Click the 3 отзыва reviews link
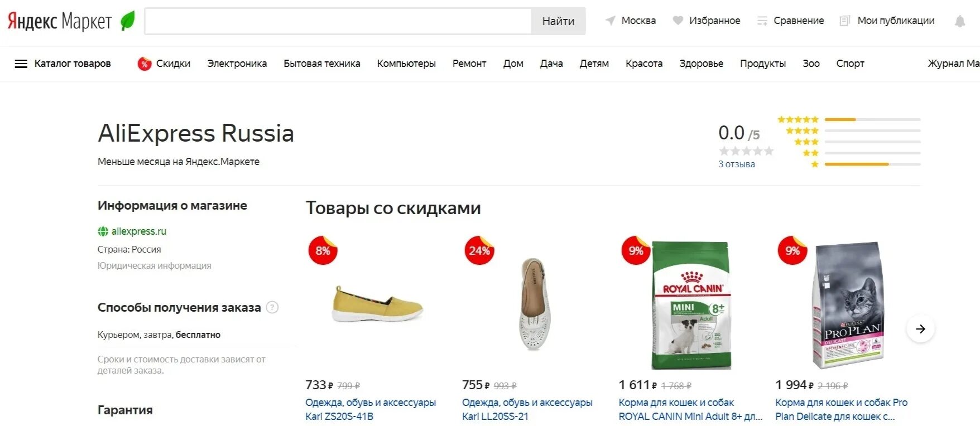This screenshot has height=426, width=980. tap(737, 164)
